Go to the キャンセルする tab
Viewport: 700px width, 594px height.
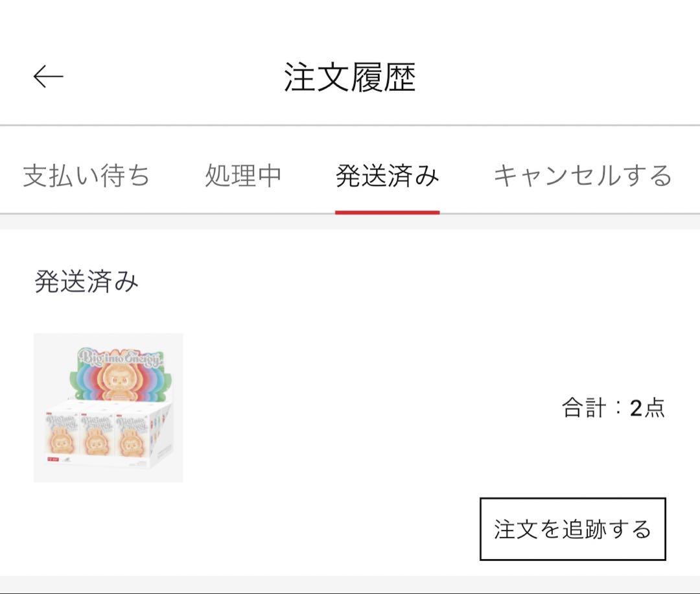point(583,176)
